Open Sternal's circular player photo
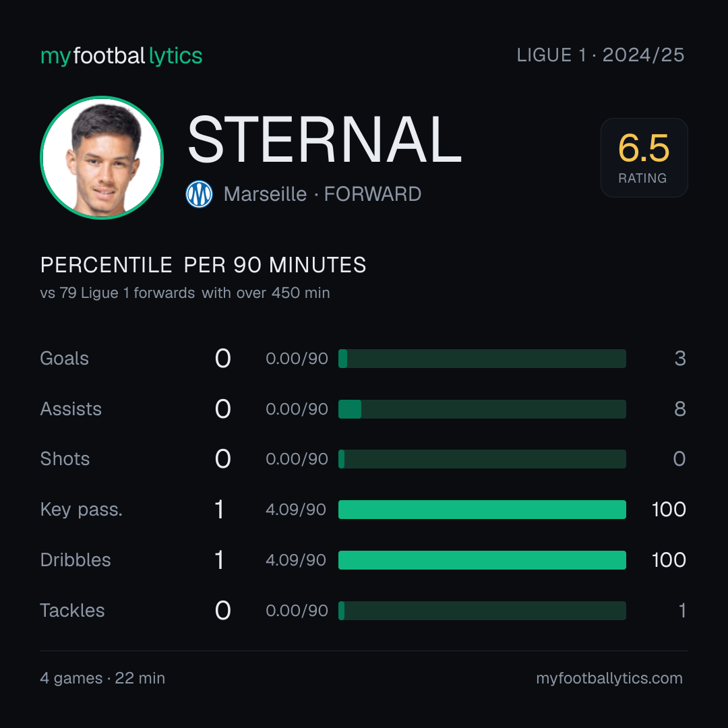The image size is (728, 728). (x=102, y=157)
